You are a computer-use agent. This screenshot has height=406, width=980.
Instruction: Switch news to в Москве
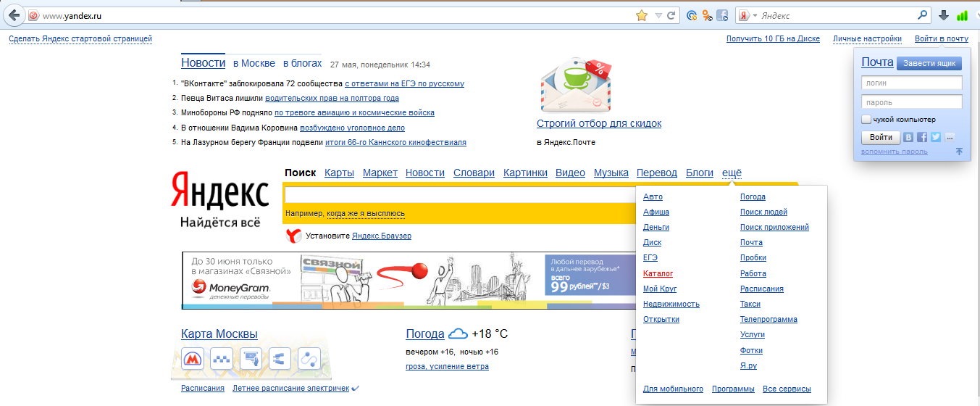click(x=254, y=63)
